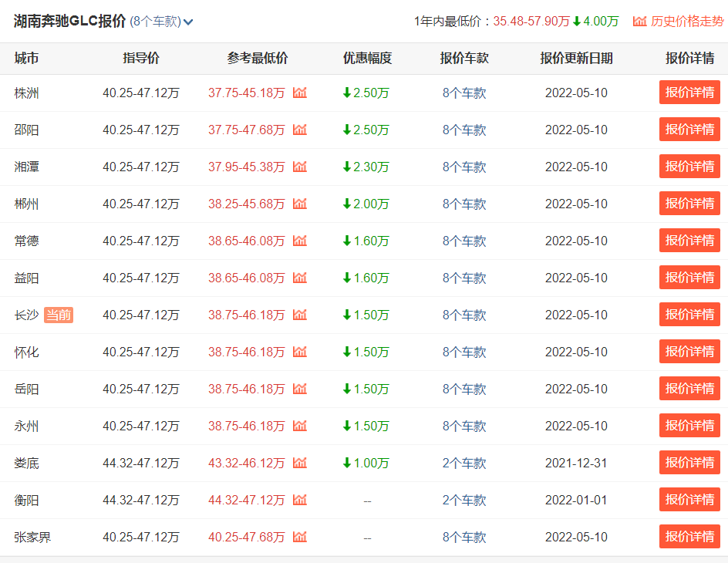Click the 历史价格走势 chart icon

640,21
